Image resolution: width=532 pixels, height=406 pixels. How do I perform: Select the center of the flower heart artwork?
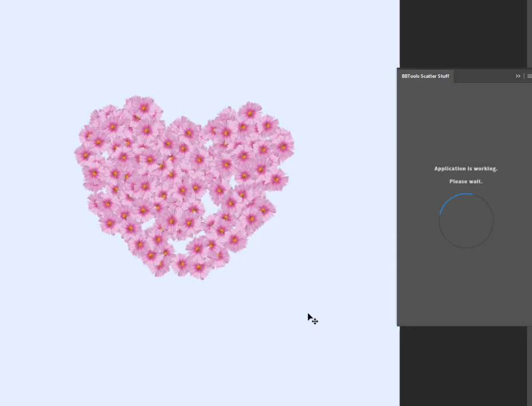[x=183, y=183]
